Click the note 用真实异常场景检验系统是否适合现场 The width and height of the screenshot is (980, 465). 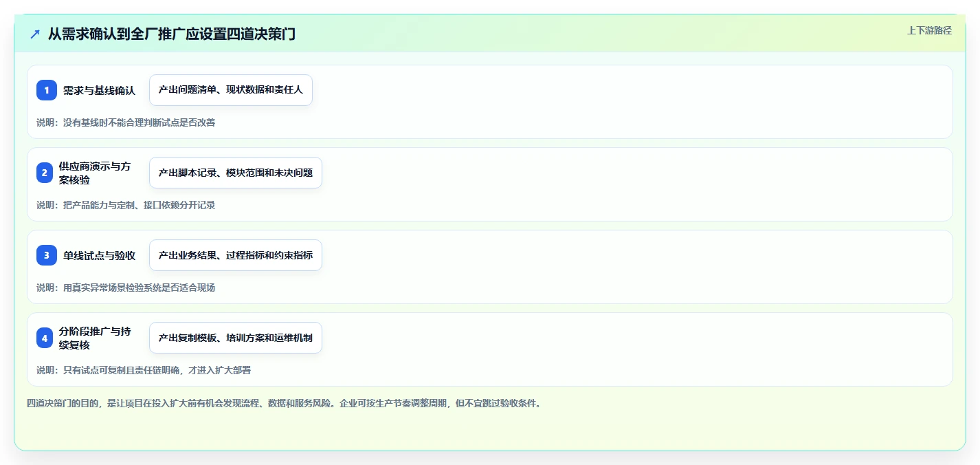point(139,288)
